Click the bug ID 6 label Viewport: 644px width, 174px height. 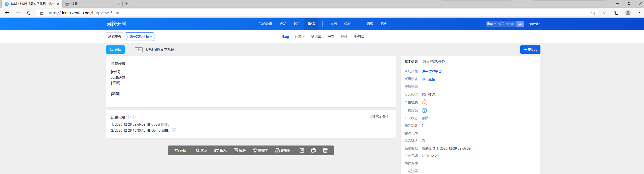pos(139,50)
